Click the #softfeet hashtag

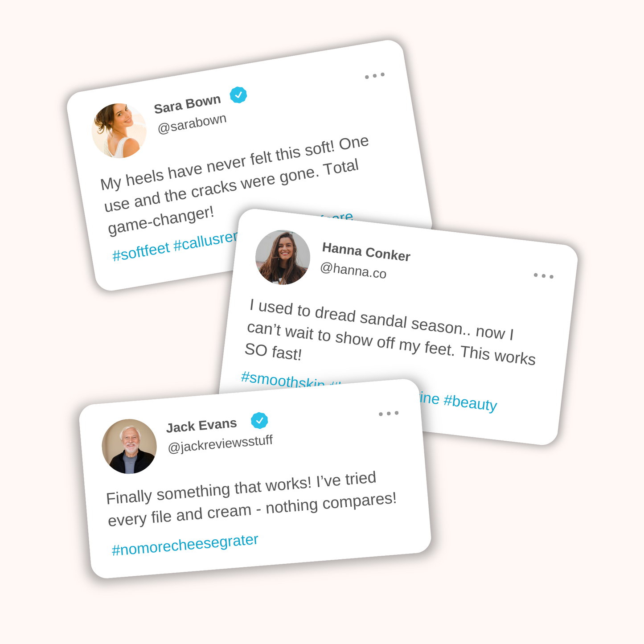(x=141, y=251)
